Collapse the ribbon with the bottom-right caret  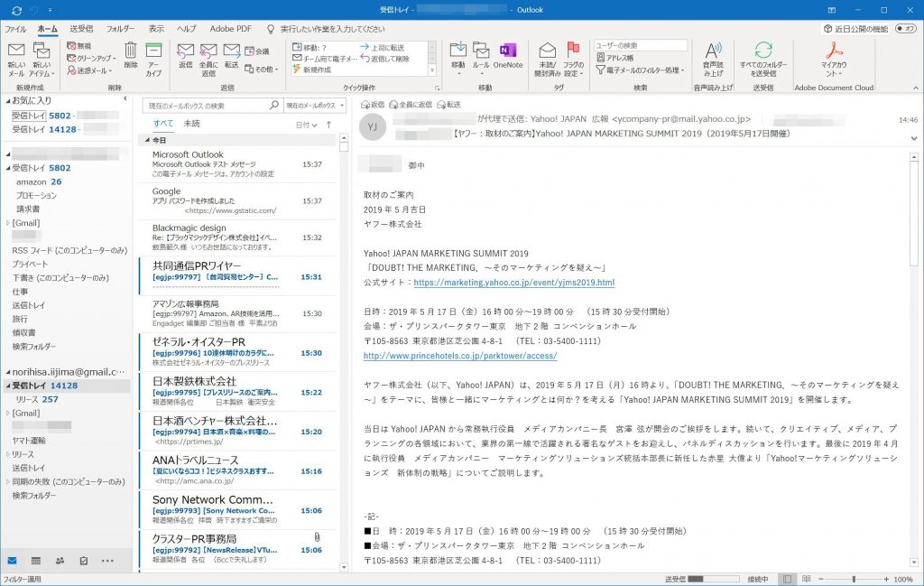point(915,88)
